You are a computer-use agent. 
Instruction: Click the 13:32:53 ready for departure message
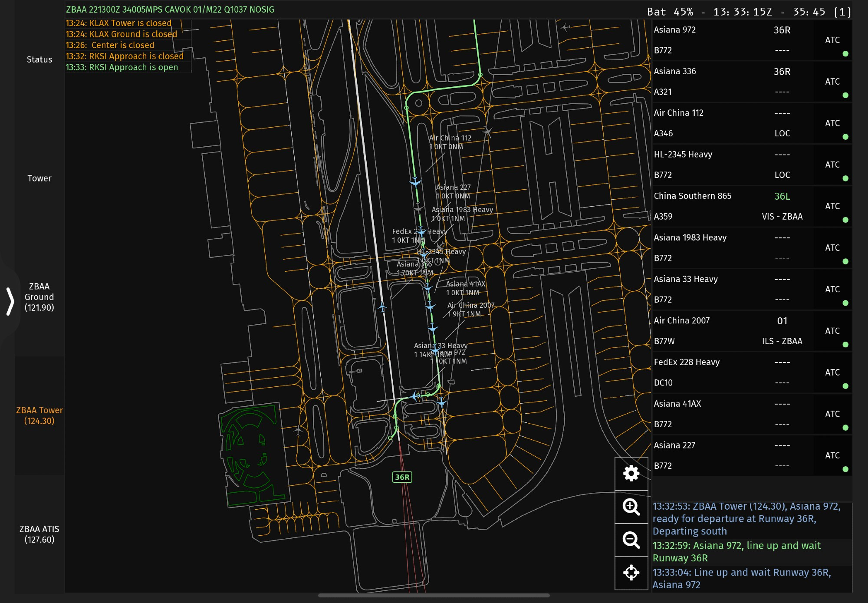pos(752,519)
